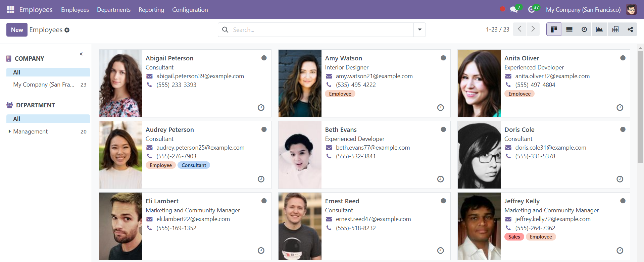Image resolution: width=644 pixels, height=262 pixels.
Task: Open the Ernest Reed name heading
Action: click(x=342, y=201)
